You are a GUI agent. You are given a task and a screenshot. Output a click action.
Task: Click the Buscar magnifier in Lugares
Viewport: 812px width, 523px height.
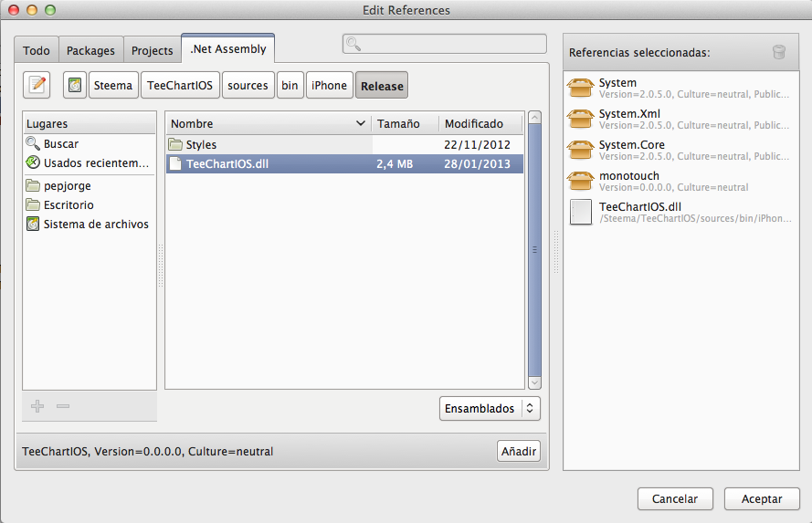coord(33,143)
